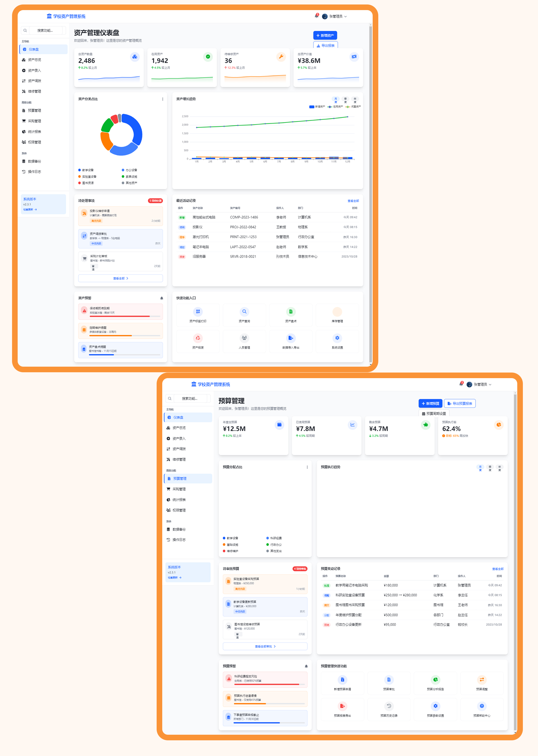Switch 资产增长趋势 chart to 季度 tab

[x=345, y=100]
